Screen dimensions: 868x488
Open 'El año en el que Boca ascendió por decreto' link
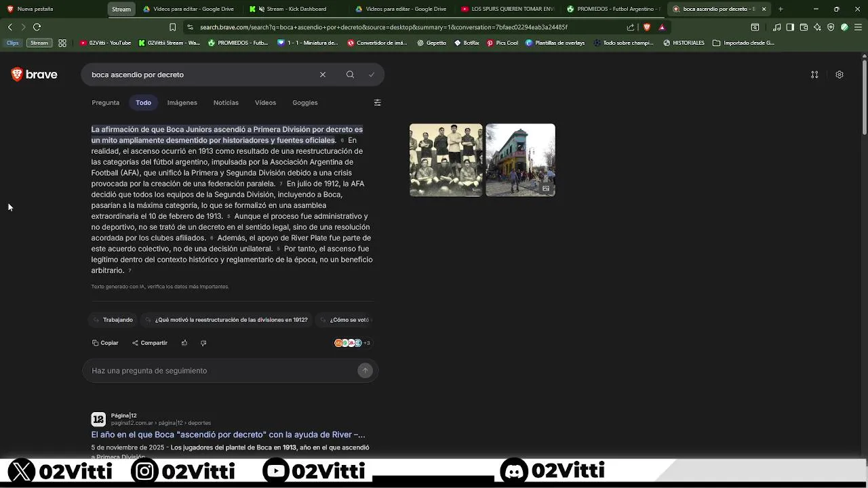(228, 434)
